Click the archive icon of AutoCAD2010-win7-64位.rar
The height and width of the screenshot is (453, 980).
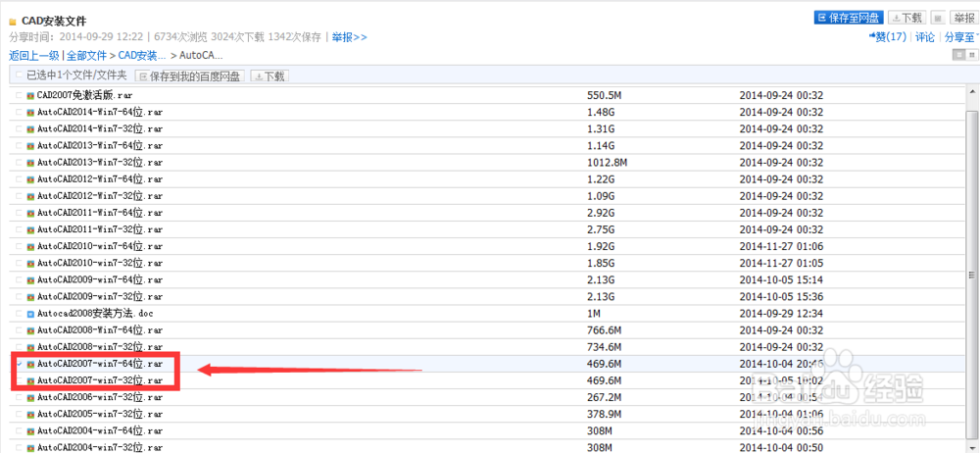[30, 246]
